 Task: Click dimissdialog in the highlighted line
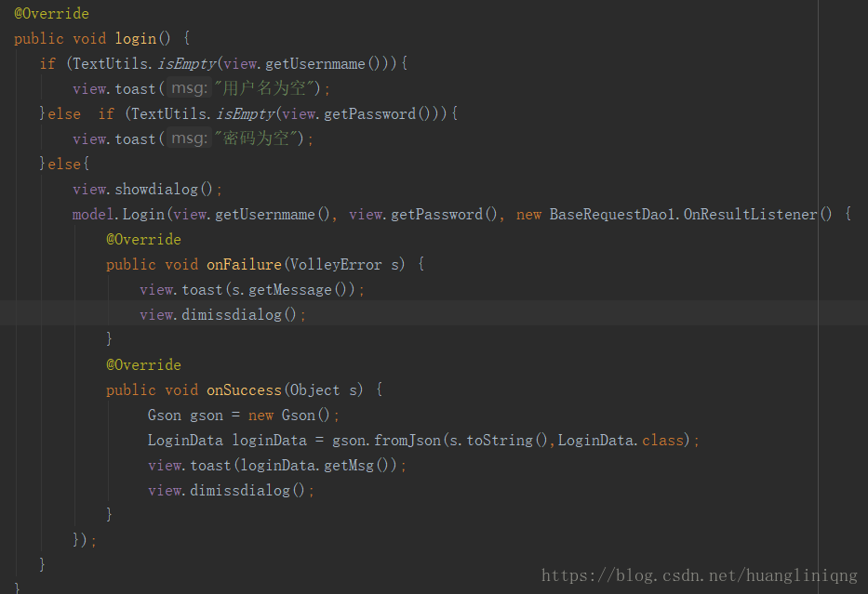(232, 315)
